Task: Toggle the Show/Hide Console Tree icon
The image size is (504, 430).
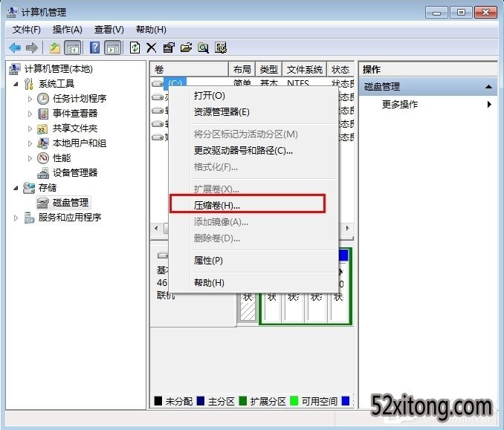Action: coord(73,48)
